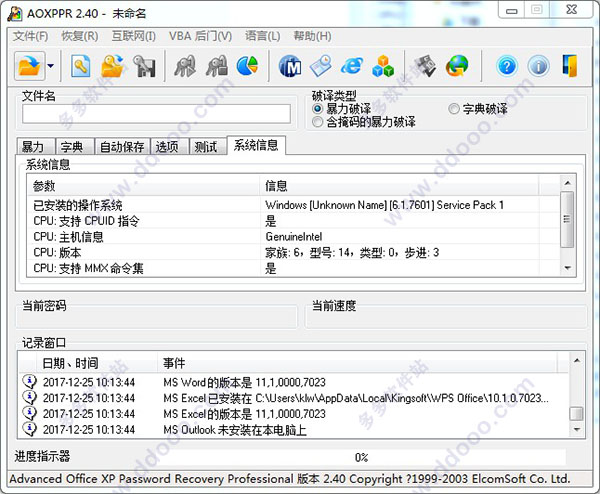Click the Advanced Office XP Password Recovery status text
The image size is (600, 494).
point(290,478)
